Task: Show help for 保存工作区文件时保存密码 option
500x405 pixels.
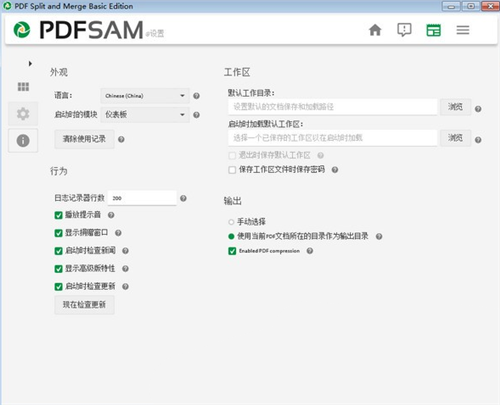Action: pyautogui.click(x=335, y=170)
